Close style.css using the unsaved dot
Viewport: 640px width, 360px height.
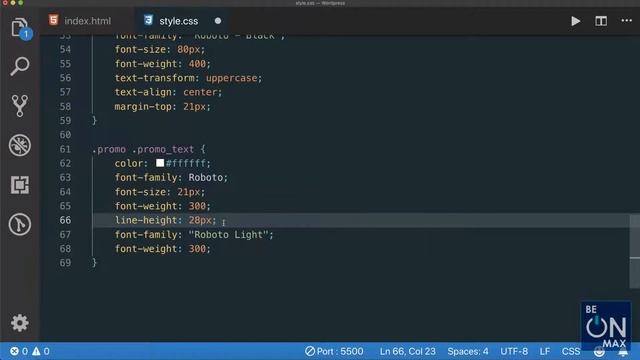218,21
